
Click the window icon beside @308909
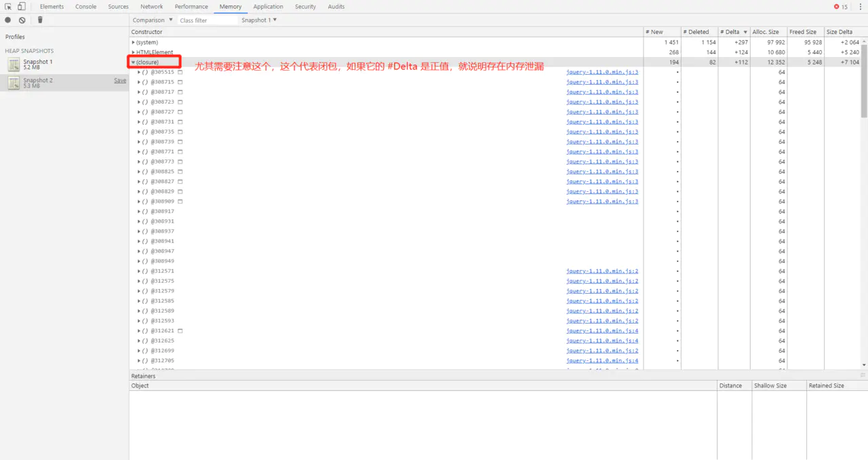pos(180,202)
